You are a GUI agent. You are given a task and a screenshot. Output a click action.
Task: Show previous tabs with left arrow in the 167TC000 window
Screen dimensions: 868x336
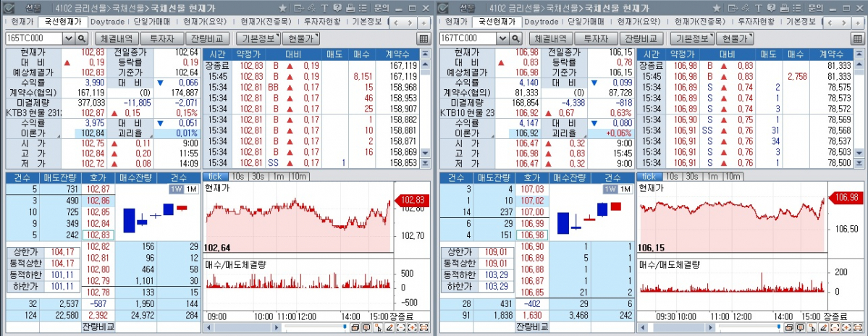831,22
